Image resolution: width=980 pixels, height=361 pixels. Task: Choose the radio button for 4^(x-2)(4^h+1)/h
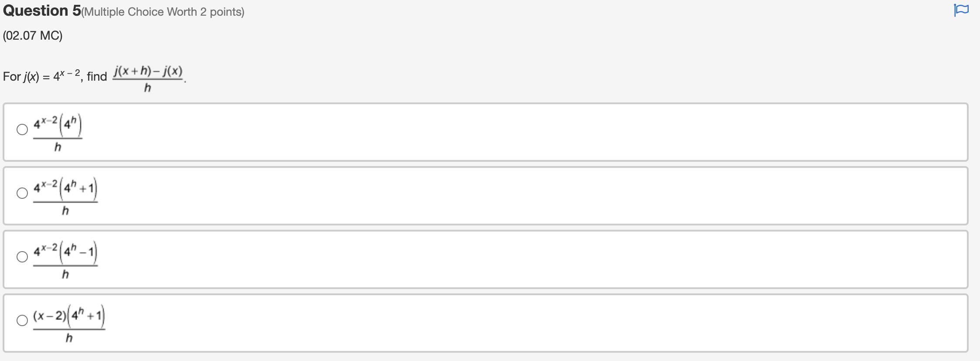(22, 193)
